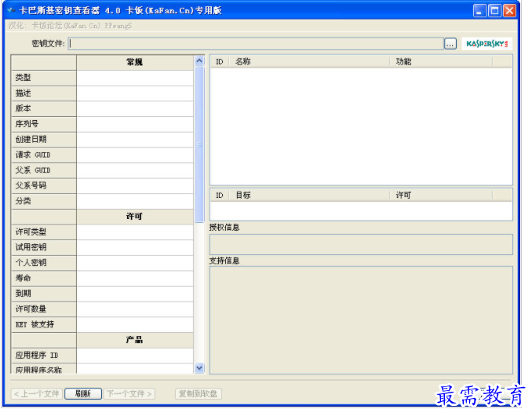Select the 应用程序 ID row label

point(44,356)
